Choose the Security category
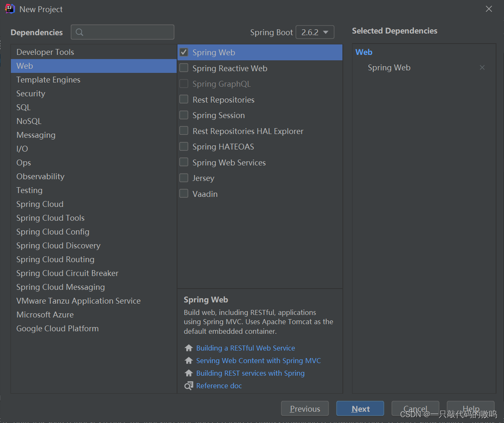504x423 pixels. tap(93, 93)
